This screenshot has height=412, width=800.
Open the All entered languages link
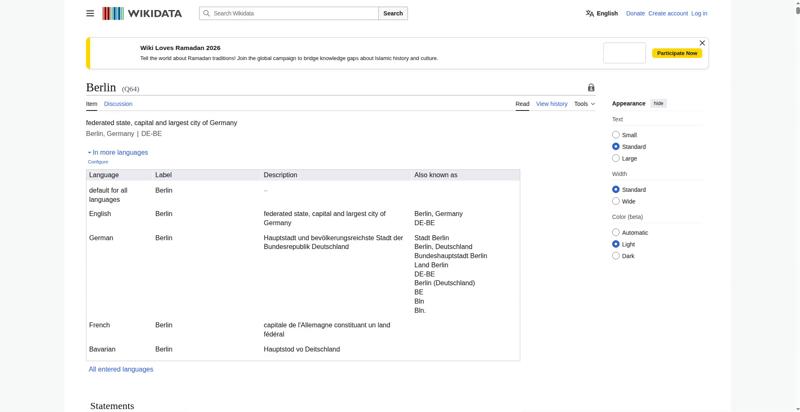pyautogui.click(x=121, y=369)
